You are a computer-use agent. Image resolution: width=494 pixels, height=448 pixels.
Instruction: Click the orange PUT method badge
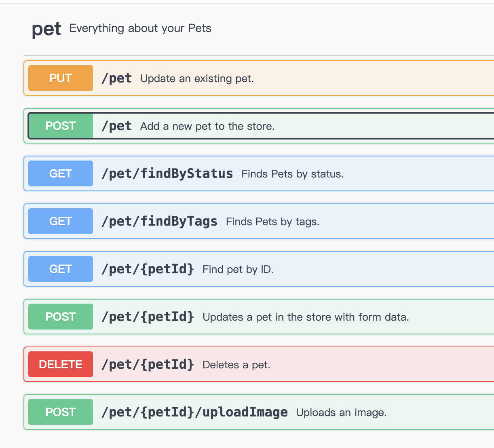61,78
